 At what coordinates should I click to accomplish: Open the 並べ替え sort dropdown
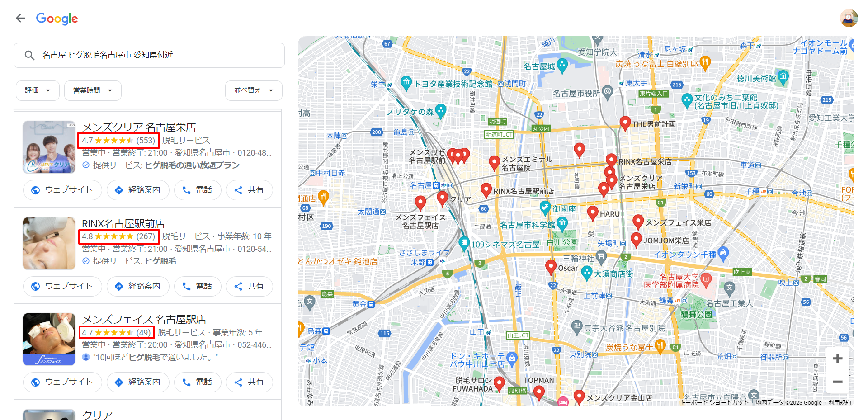(x=254, y=90)
